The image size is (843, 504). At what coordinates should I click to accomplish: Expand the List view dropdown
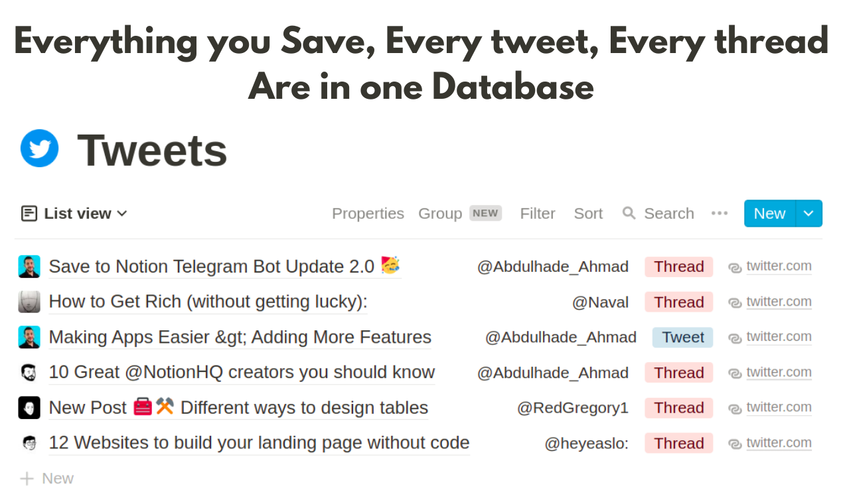(121, 213)
